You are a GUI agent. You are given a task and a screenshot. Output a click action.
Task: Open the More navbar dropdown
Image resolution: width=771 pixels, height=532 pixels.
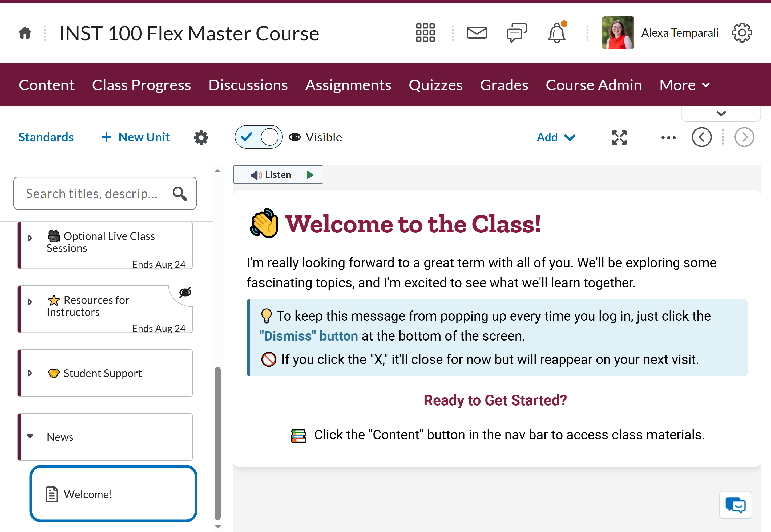point(684,85)
